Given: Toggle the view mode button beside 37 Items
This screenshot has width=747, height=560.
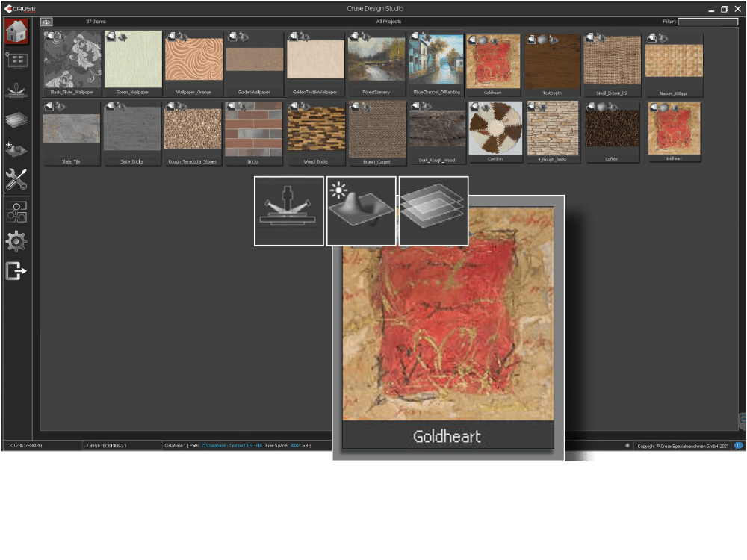Looking at the screenshot, I should [x=46, y=22].
